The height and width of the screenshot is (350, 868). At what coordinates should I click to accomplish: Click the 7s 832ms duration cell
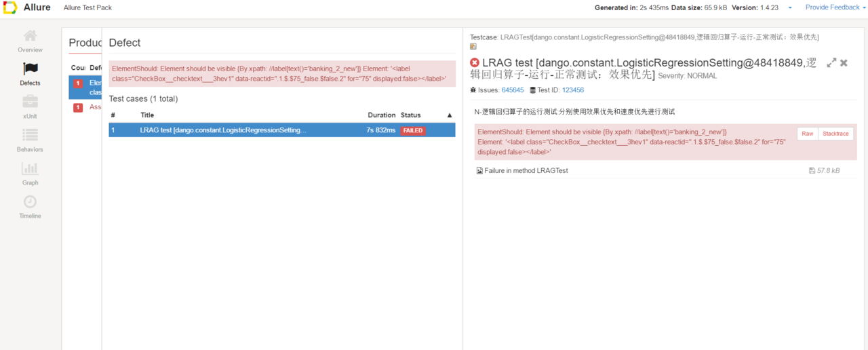pos(381,130)
